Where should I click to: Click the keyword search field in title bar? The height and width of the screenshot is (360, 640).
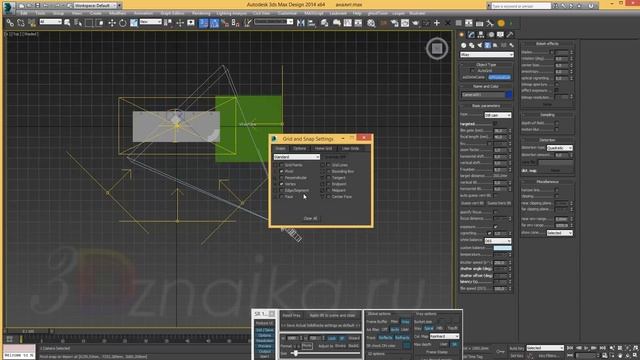(521, 6)
